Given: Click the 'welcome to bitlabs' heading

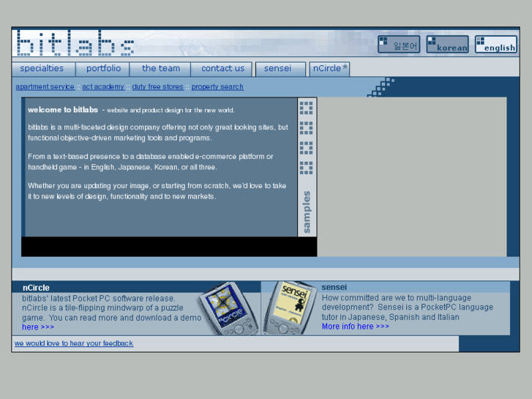Looking at the screenshot, I should (x=63, y=110).
